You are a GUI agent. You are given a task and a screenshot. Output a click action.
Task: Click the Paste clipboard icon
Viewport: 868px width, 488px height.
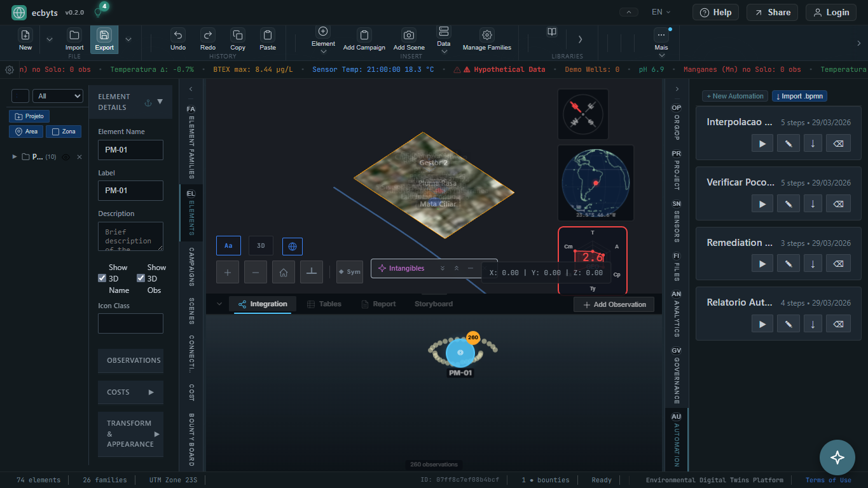(268, 35)
